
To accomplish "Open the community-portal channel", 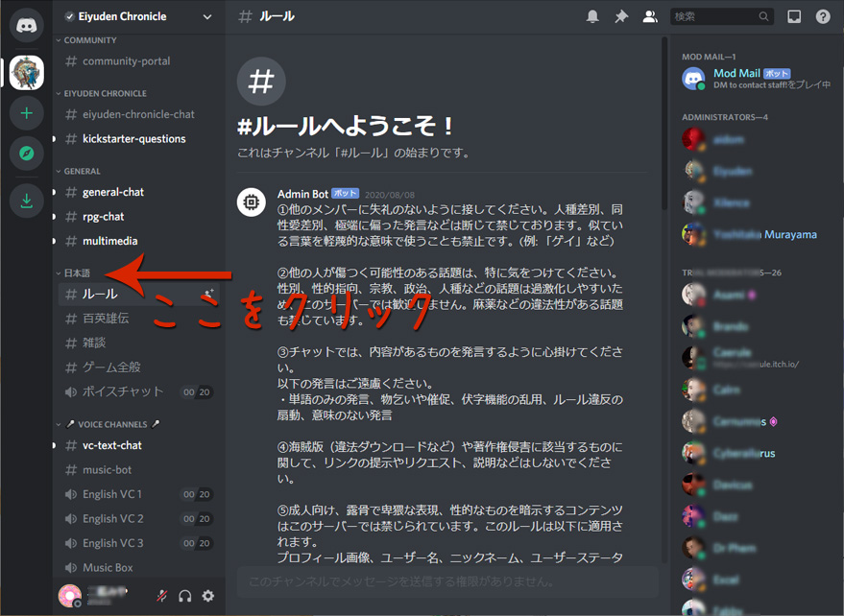I will [139, 61].
